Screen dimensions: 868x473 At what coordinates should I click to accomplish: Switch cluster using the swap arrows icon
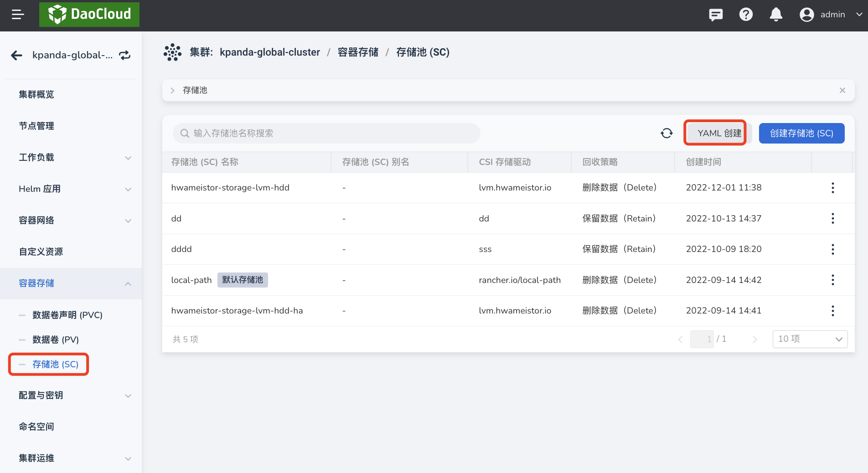(x=125, y=55)
